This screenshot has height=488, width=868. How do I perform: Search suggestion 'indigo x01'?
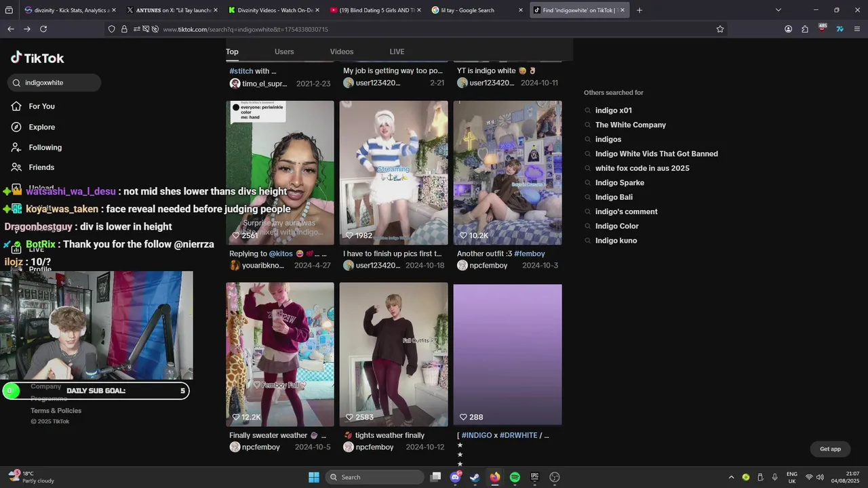tap(614, 110)
